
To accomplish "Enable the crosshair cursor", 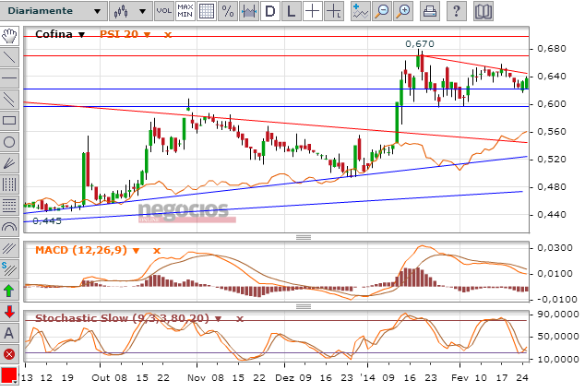I will [312, 11].
